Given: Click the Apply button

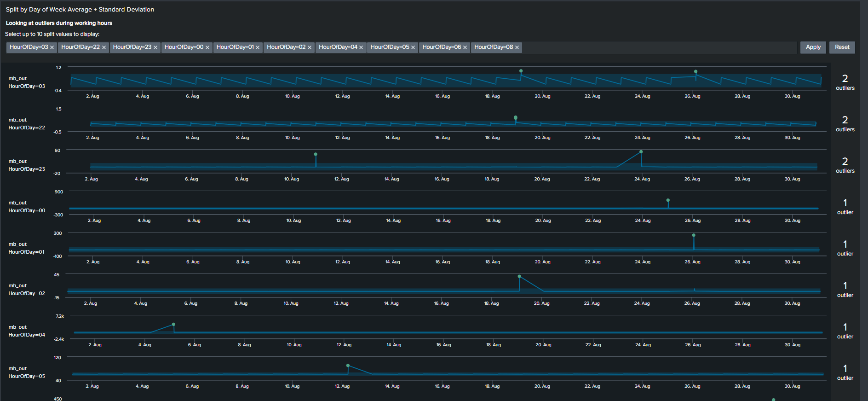Looking at the screenshot, I should click(813, 47).
